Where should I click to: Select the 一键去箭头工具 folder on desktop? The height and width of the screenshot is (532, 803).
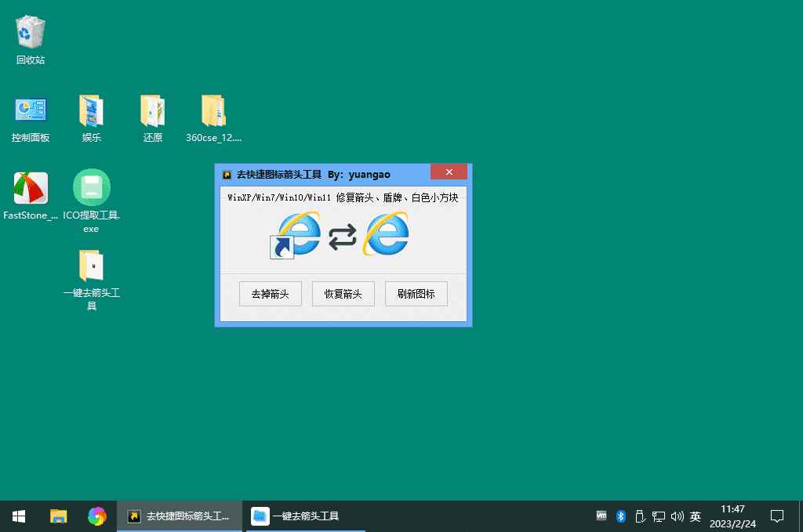[x=91, y=280]
